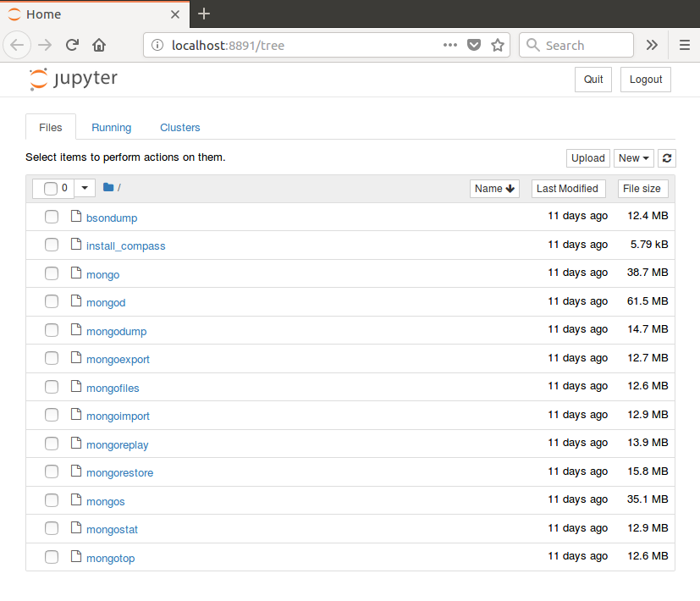
Task: Sort files by Name
Action: [494, 189]
